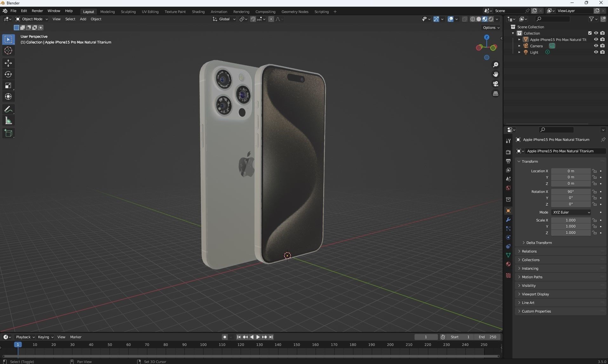Click the Z axis on navigation gizmo
The height and width of the screenshot is (364, 608).
click(x=486, y=37)
